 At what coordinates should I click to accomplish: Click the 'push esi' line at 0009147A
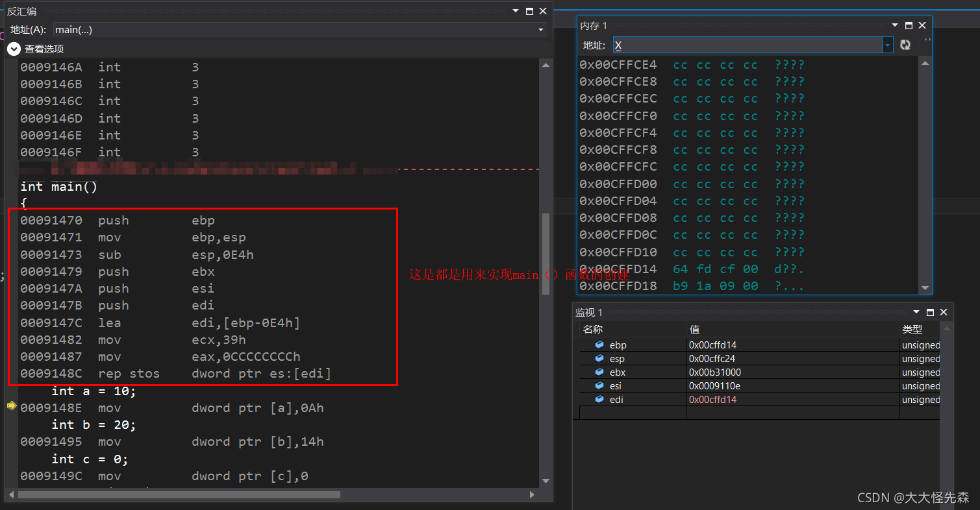[x=118, y=288]
